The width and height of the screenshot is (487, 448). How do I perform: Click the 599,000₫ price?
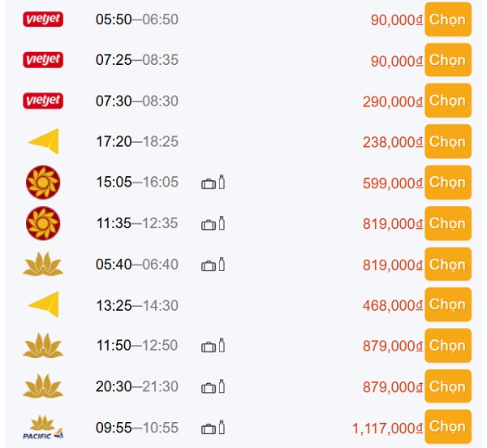point(392,183)
